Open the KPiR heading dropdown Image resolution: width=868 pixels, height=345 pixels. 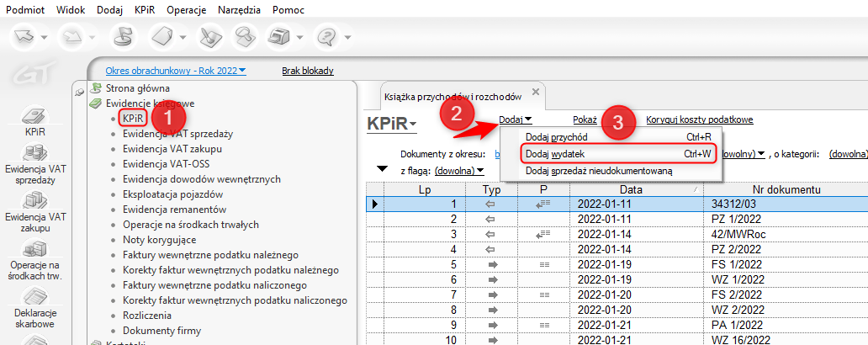(392, 125)
